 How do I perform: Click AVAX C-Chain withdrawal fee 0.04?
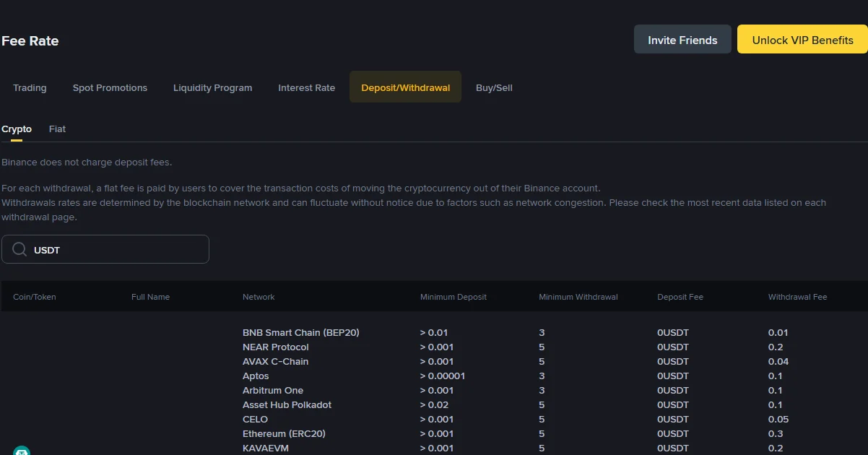pos(778,362)
